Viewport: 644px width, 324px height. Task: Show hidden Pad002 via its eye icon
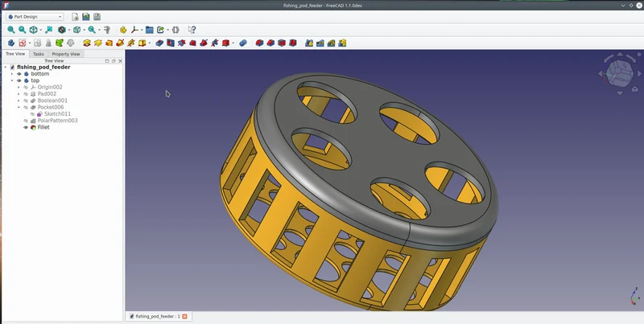pos(26,94)
